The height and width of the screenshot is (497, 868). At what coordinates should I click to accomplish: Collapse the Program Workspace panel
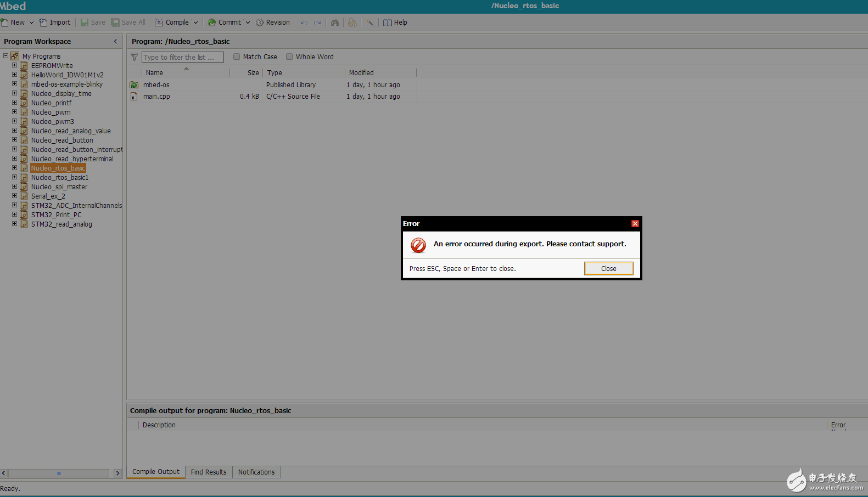tap(115, 42)
